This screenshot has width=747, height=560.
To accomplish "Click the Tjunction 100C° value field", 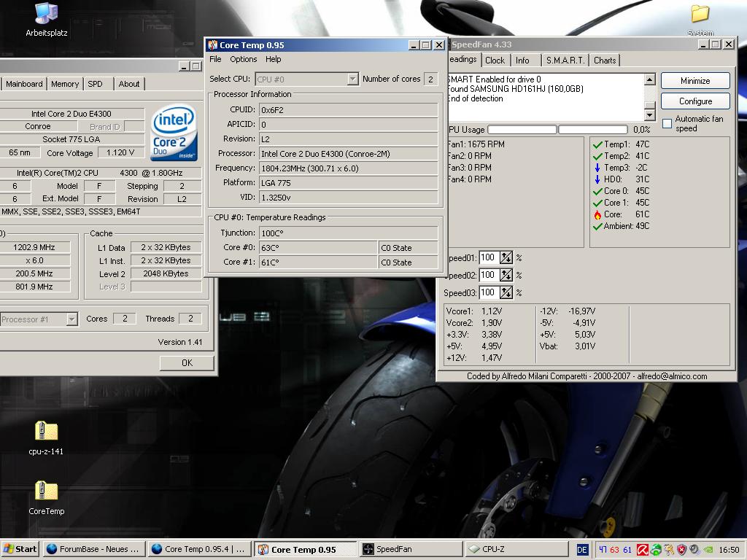I will tap(348, 233).
